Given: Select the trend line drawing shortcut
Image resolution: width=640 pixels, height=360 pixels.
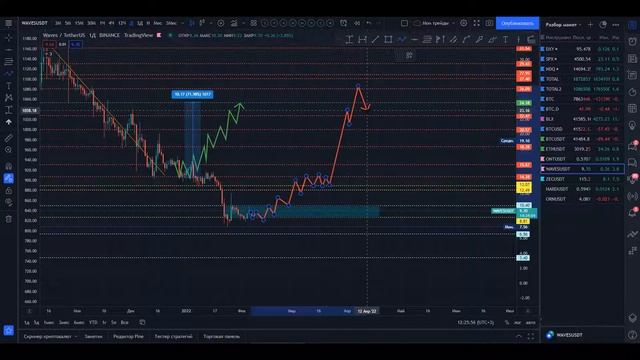Looking at the screenshot, I should tap(375, 39).
